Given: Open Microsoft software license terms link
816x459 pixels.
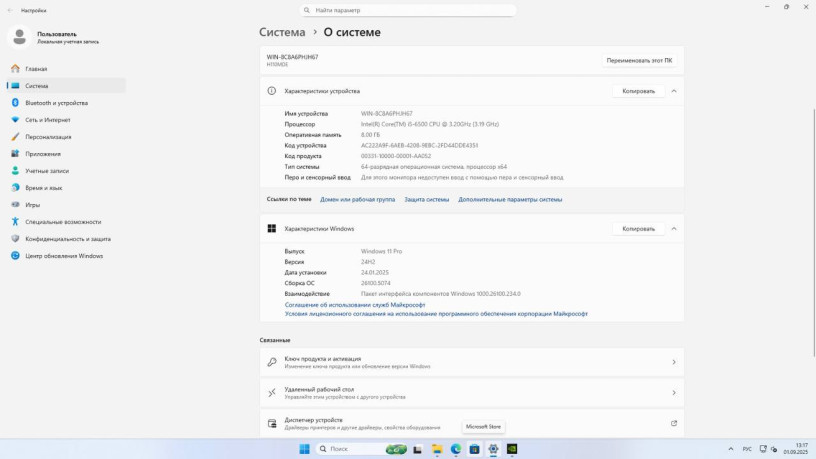Looking at the screenshot, I should (x=436, y=314).
